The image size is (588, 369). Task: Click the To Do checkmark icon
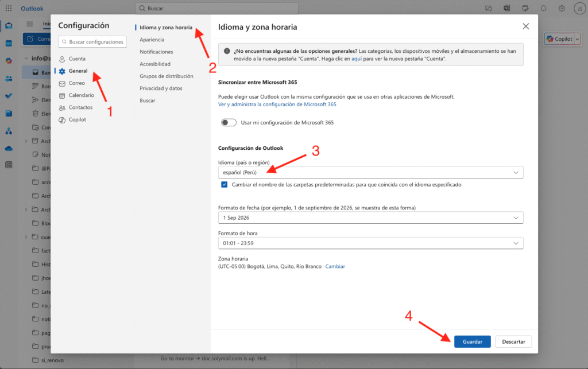point(9,96)
